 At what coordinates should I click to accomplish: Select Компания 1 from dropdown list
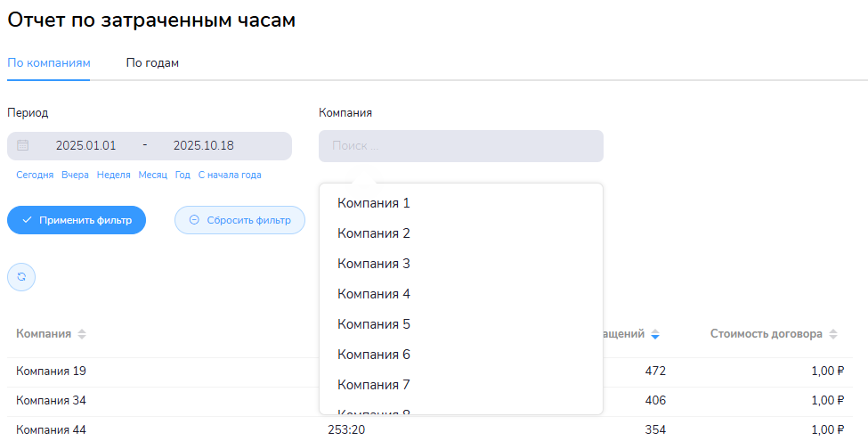click(x=374, y=203)
